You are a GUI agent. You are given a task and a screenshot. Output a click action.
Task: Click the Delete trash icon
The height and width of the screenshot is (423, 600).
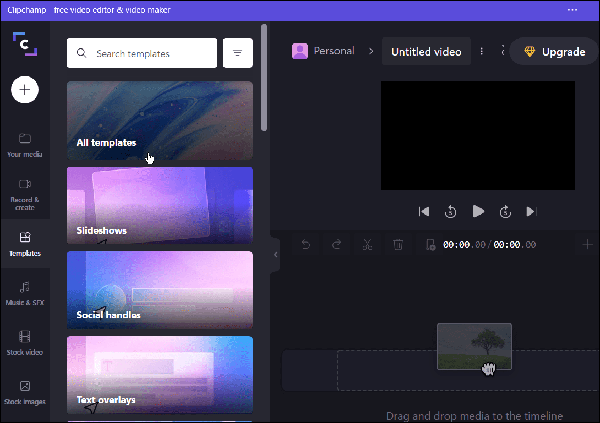tap(398, 244)
